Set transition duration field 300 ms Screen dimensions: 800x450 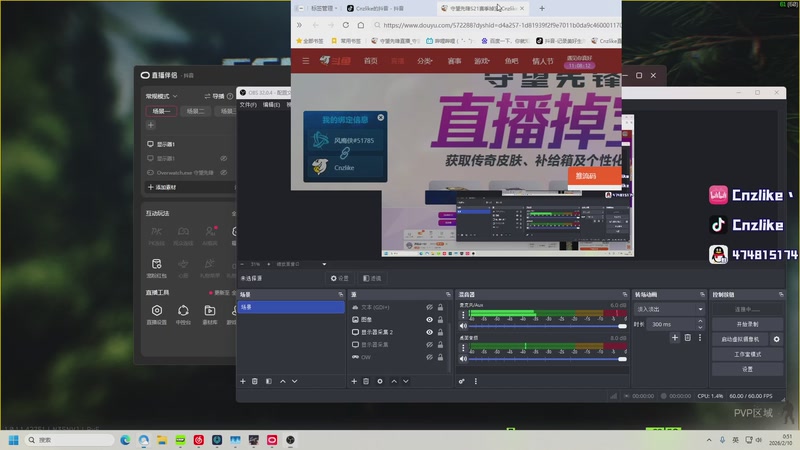(670, 324)
